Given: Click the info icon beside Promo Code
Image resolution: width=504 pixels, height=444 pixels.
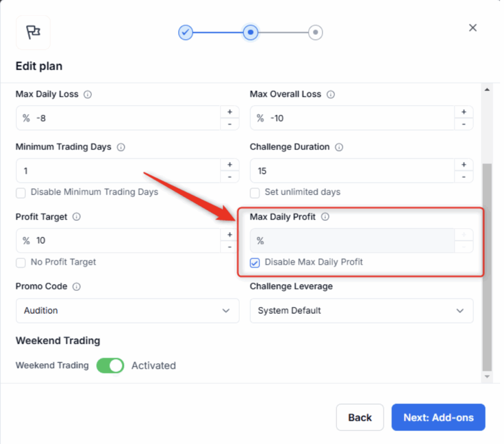Looking at the screenshot, I should coord(76,287).
